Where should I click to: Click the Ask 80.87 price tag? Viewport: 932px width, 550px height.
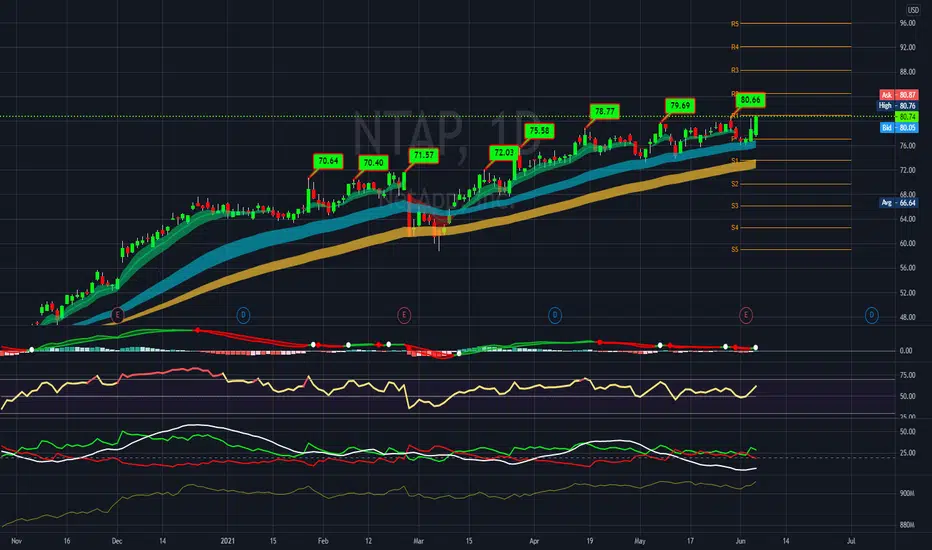click(899, 95)
